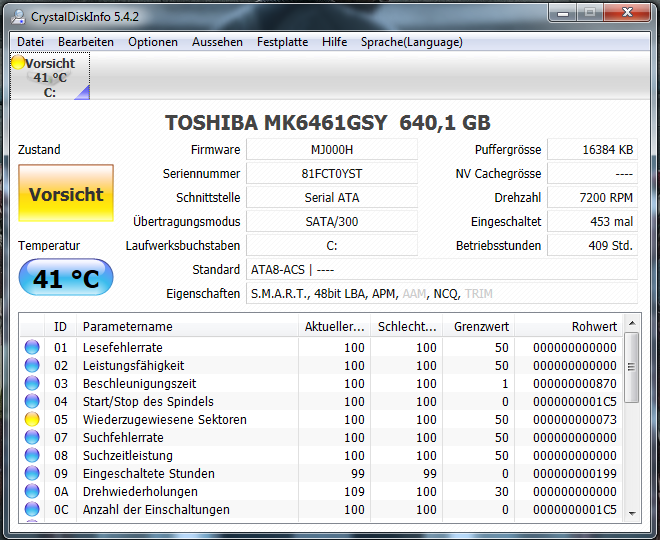Close the CrystalDiskInfo window

(627, 13)
